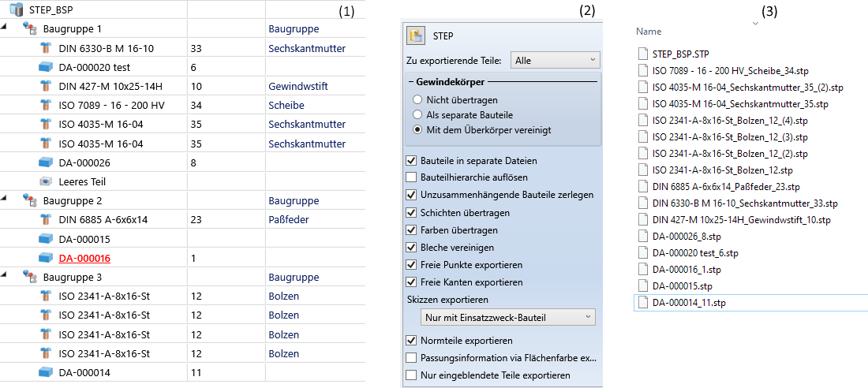
Task: Click the Leeres Teil empty part icon
Action: pyautogui.click(x=46, y=181)
